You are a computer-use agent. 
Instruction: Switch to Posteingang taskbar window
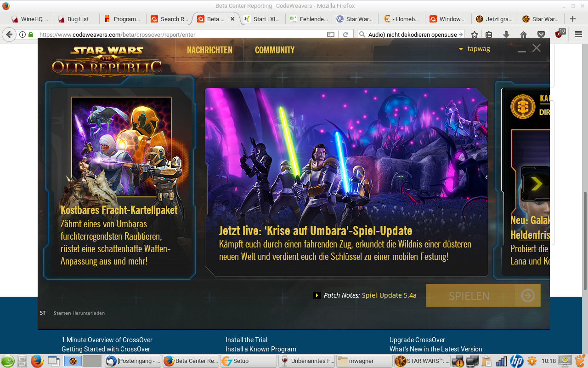(133, 361)
